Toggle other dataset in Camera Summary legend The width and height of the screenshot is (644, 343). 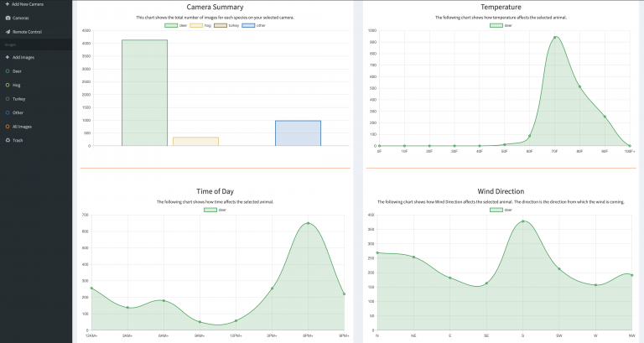(x=254, y=25)
